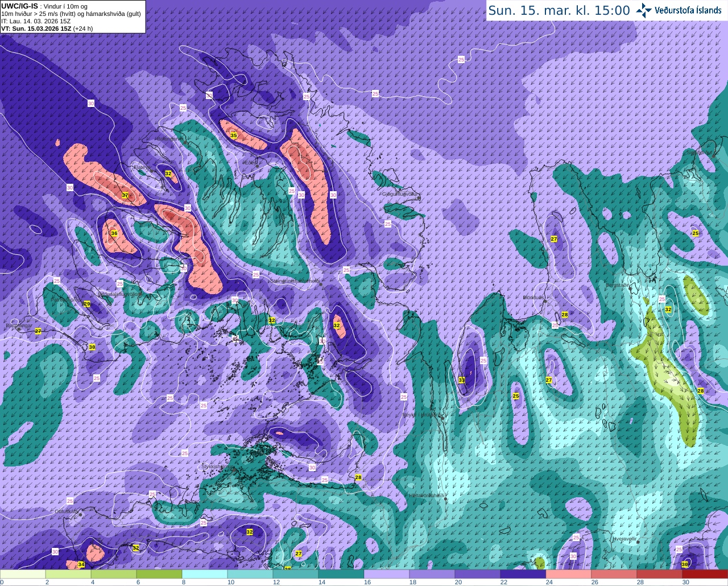Click the legend scale value 8
Screen dimensions: 728x586
183,582
